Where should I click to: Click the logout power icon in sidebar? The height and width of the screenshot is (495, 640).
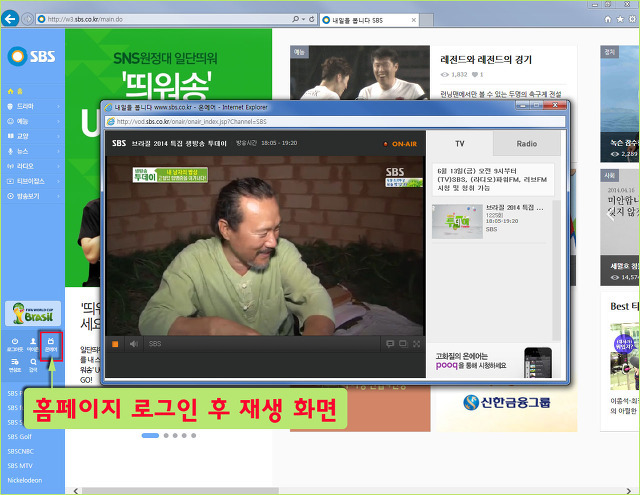pos(15,344)
